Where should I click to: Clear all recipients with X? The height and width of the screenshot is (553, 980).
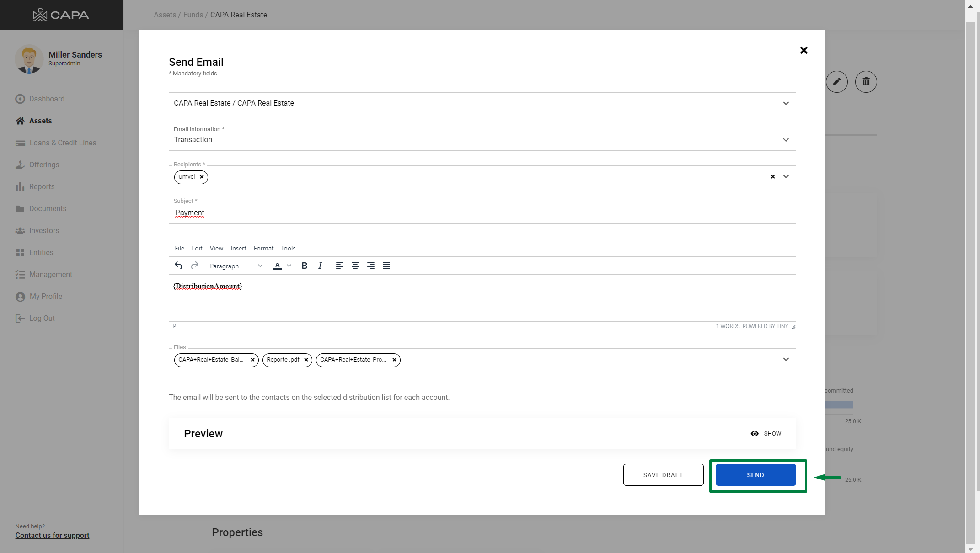pos(773,176)
